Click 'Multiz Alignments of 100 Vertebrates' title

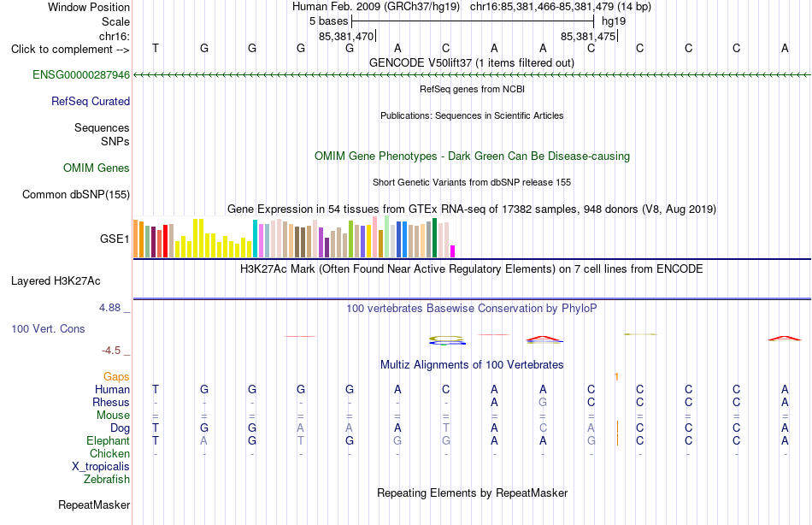(472, 365)
